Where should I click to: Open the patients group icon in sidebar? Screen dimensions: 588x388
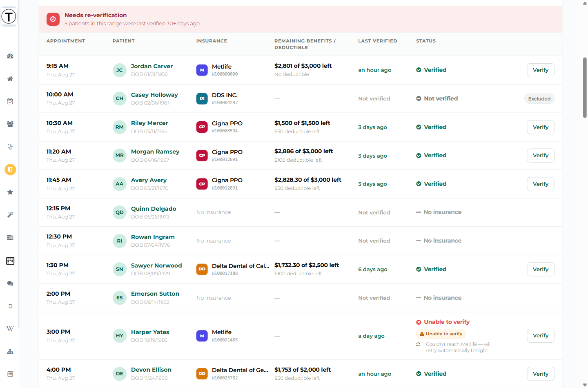click(10, 124)
